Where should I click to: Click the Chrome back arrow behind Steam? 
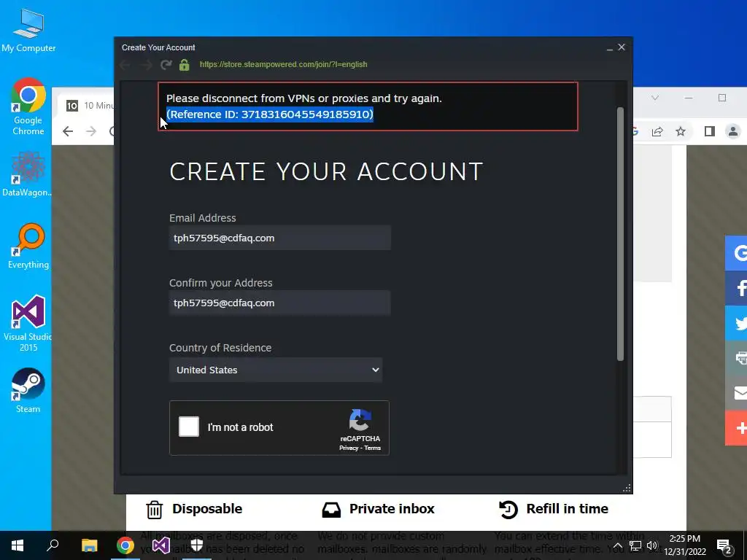click(x=68, y=131)
